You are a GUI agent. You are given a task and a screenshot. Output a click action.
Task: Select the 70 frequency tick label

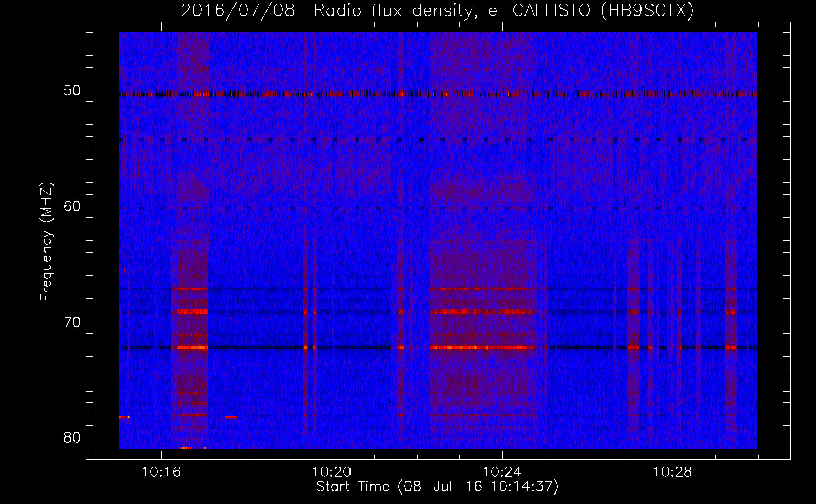tap(72, 322)
